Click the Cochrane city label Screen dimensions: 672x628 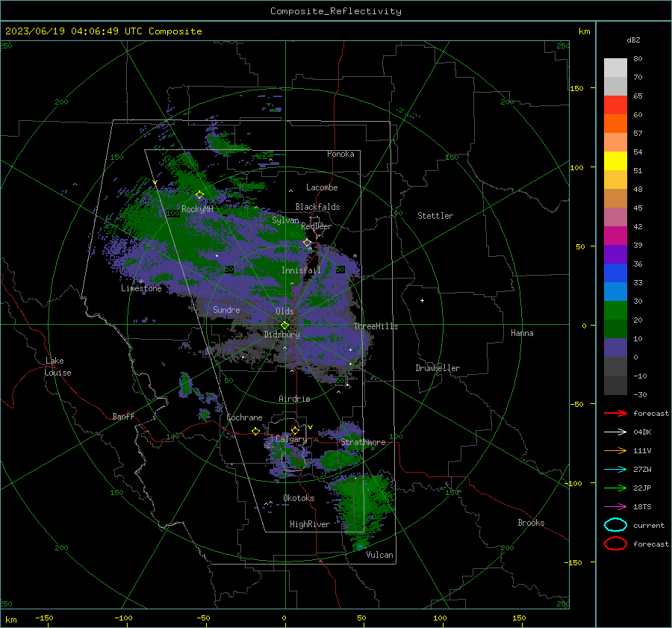(x=244, y=417)
